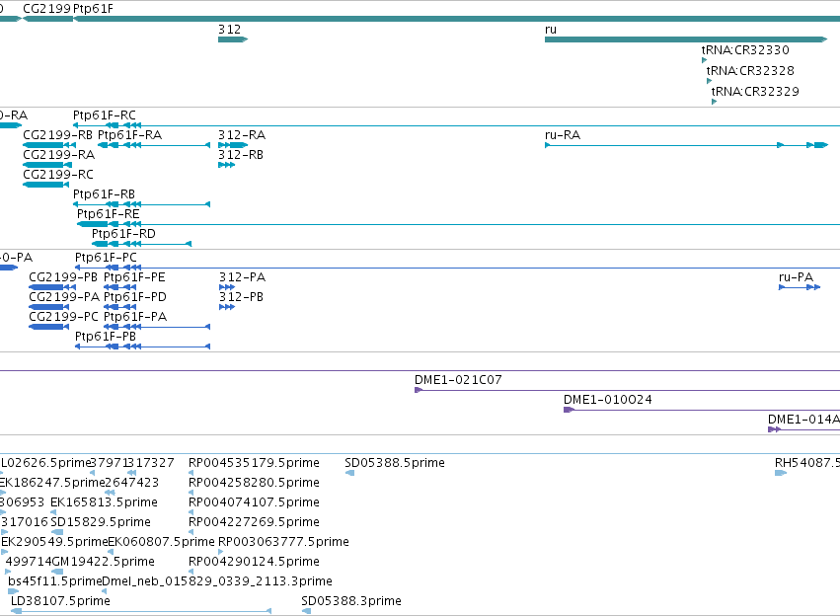Click the SD15829.5prime EST label
Viewport: 840px width, 616px height.
(x=101, y=522)
